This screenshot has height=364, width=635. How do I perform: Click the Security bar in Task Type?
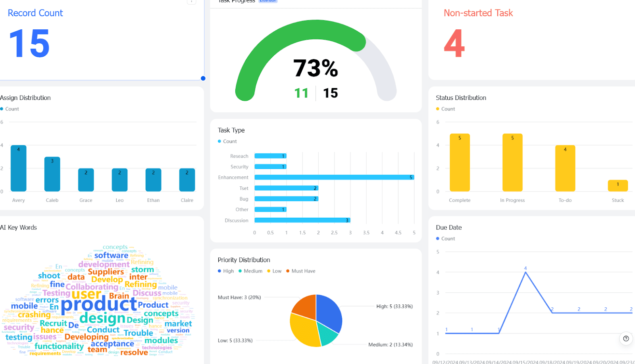tap(270, 167)
